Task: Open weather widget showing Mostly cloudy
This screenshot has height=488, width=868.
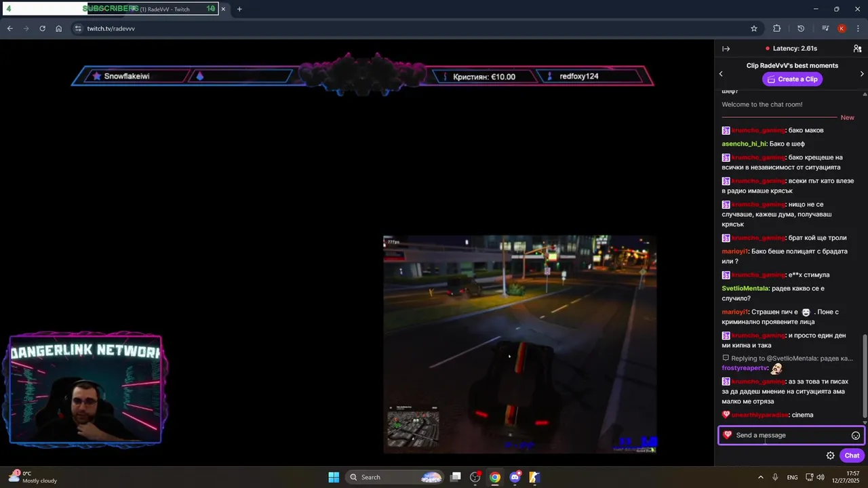Action: (x=33, y=477)
